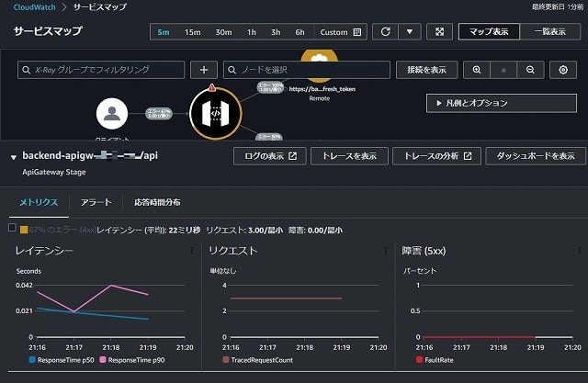588x383 pixels.
Task: Select the 6h time range
Action: [x=300, y=32]
